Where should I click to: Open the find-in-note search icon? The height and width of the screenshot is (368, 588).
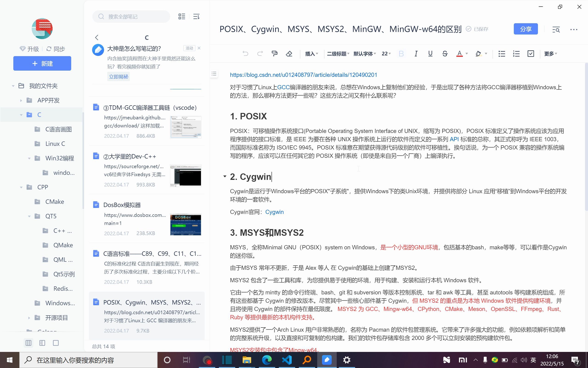click(x=556, y=29)
